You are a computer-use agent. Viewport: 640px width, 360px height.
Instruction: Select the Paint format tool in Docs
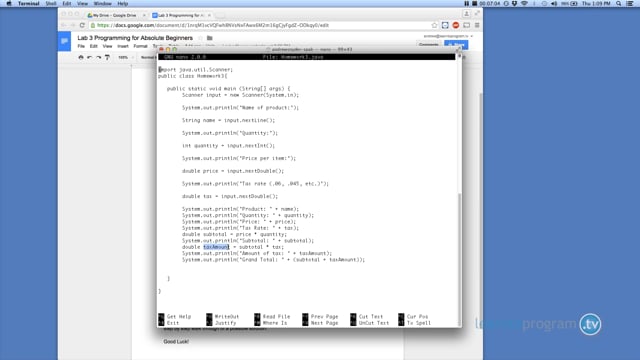click(107, 58)
